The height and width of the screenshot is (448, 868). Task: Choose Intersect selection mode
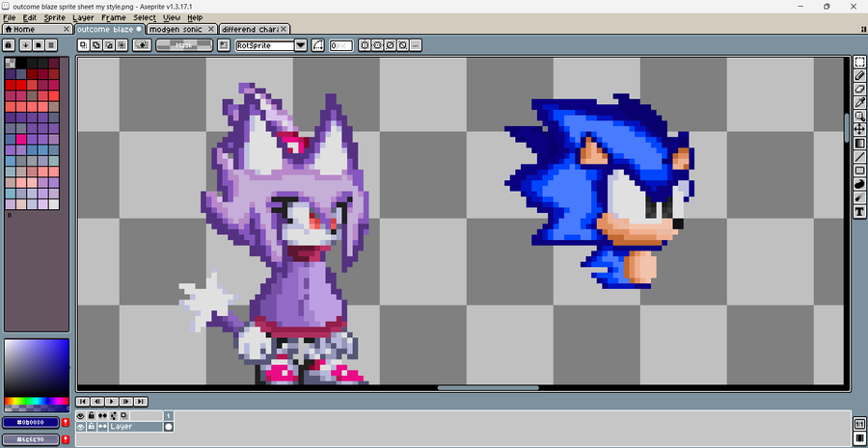coord(122,45)
